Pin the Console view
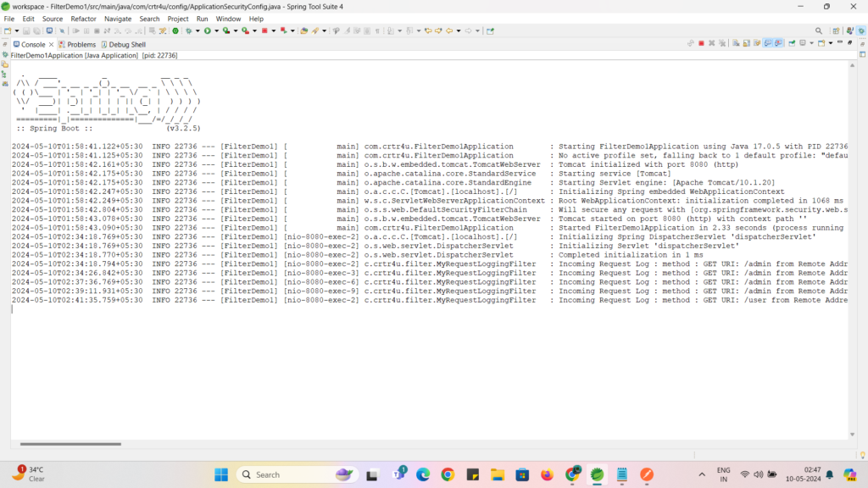The height and width of the screenshot is (488, 868). pyautogui.click(x=793, y=43)
